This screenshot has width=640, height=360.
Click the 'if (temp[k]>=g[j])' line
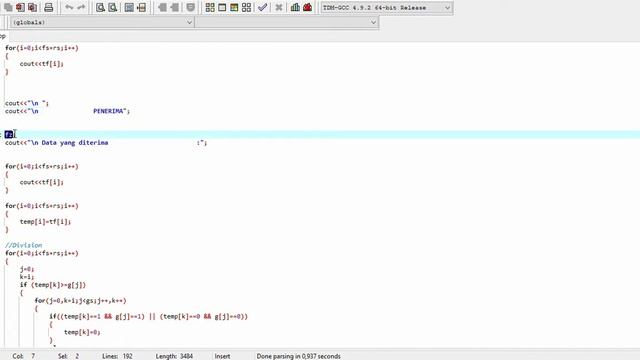click(53, 285)
